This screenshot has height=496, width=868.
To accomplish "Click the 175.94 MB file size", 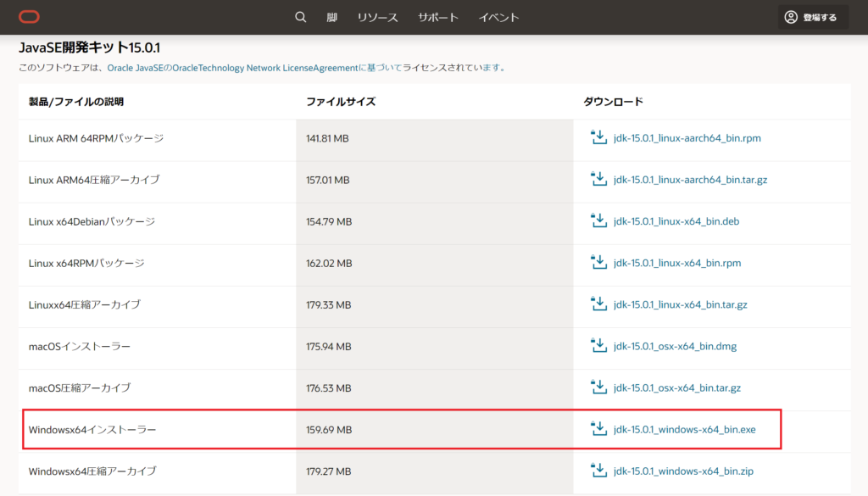I will (329, 346).
